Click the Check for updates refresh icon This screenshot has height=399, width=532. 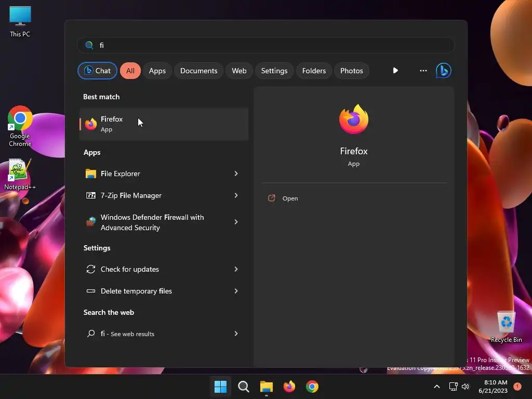[x=90, y=270]
